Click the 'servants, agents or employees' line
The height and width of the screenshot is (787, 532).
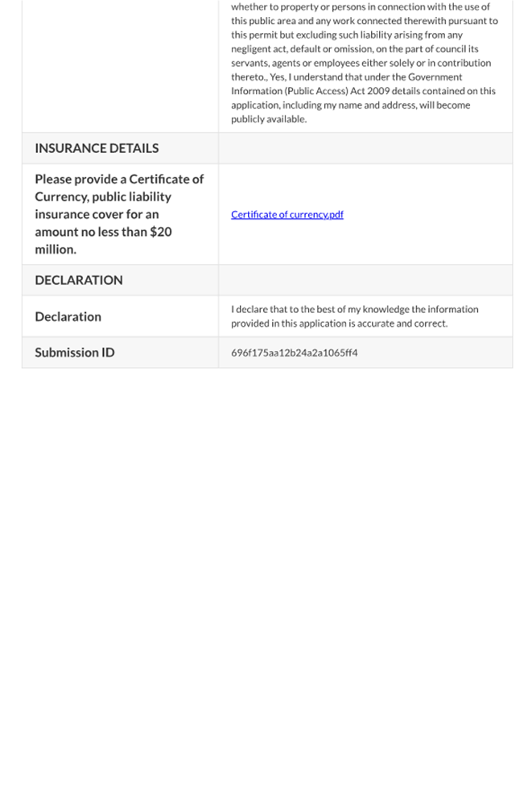coord(361,63)
